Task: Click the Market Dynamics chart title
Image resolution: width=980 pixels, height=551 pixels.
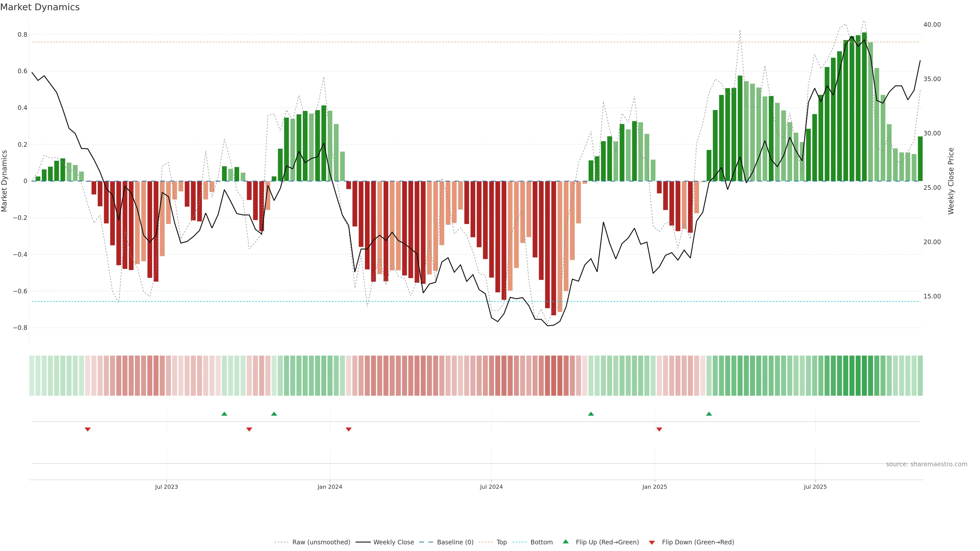Action: pos(40,7)
